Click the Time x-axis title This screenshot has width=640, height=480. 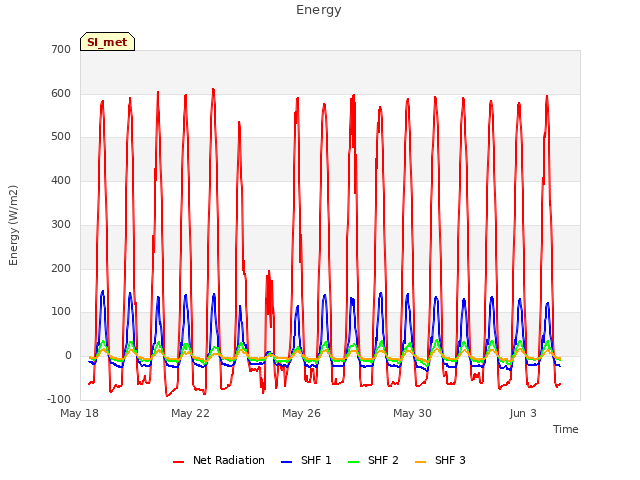(566, 429)
